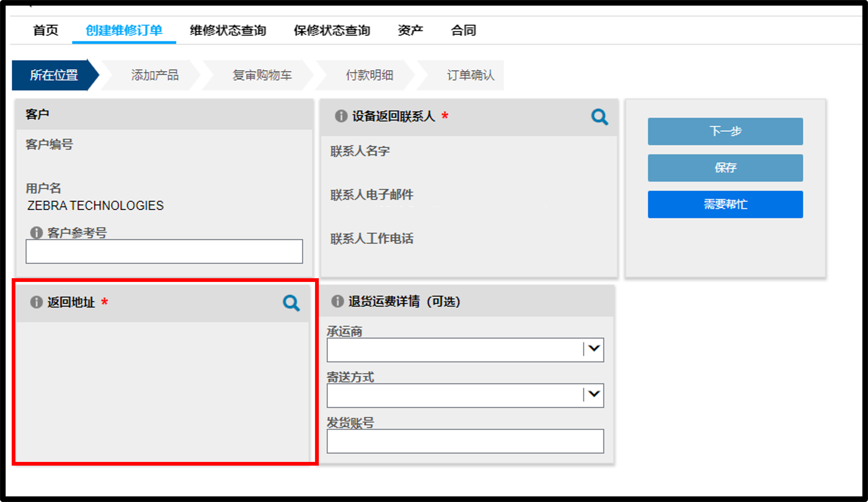The width and height of the screenshot is (868, 502).
Task: Click the info icon beside 客户参考号
Action: coord(36,233)
